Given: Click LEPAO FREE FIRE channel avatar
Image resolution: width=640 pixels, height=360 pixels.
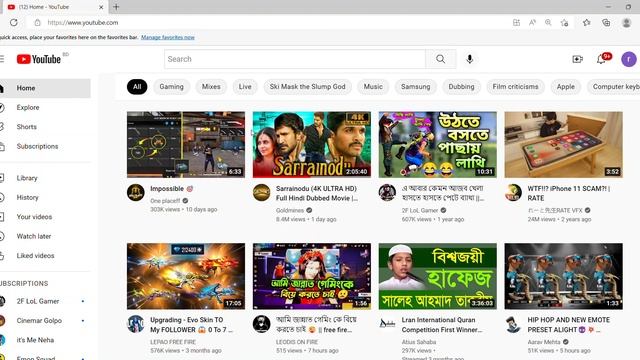Looking at the screenshot, I should (x=136, y=324).
